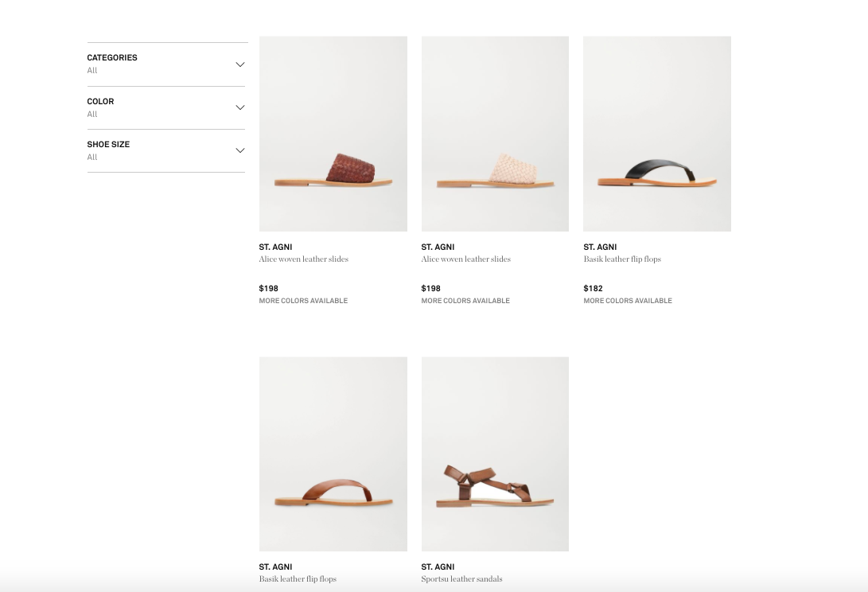Open brand ST. AGNI on Sportsu sandals

[438, 567]
